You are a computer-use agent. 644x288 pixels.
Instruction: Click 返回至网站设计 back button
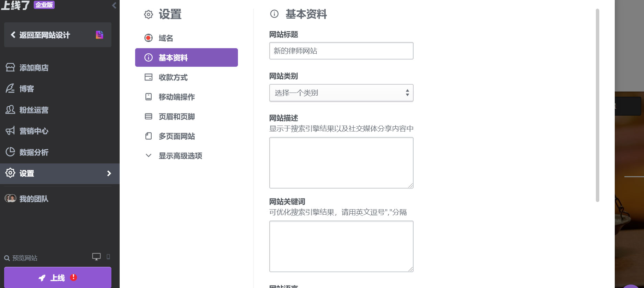[x=45, y=35]
